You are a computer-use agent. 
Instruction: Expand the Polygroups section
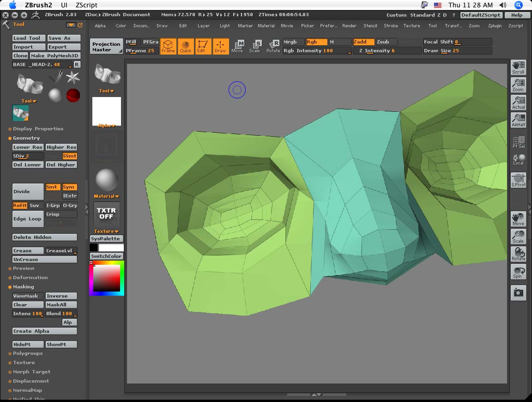[28, 353]
